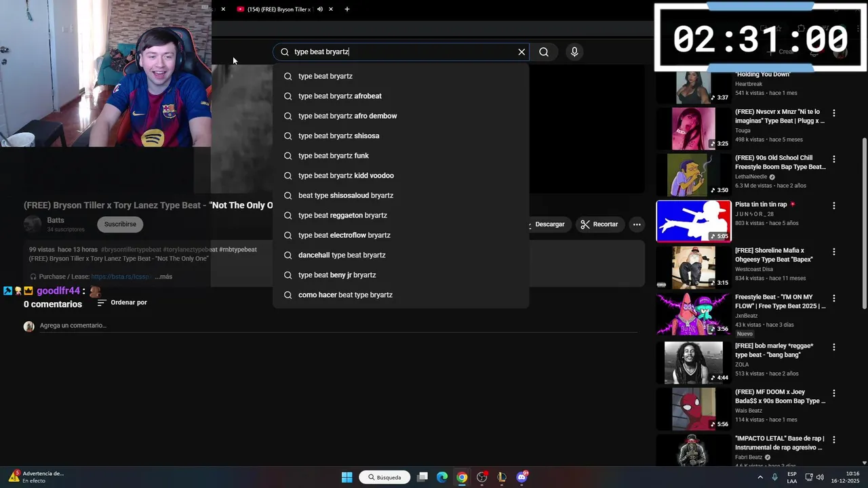
Task: Open the Batts channel avatar
Action: click(33, 224)
